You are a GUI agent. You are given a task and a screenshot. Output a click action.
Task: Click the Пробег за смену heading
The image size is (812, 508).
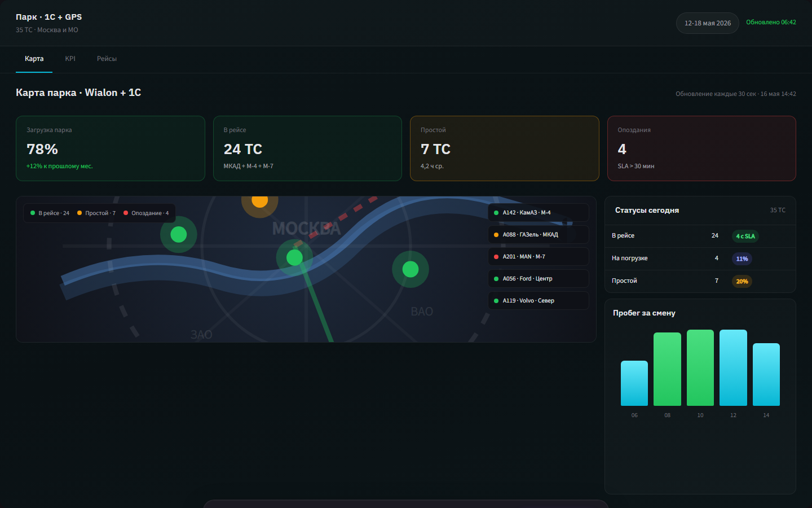[644, 313]
